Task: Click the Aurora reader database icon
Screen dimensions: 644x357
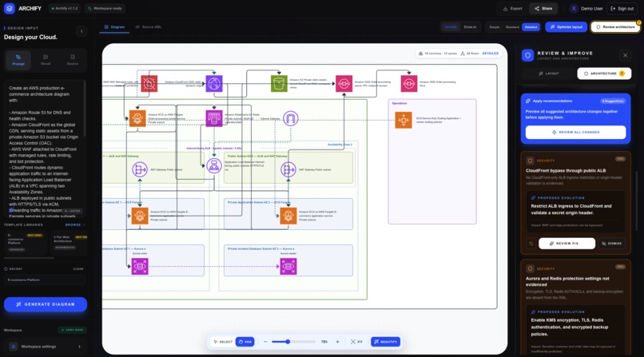Action: 288,266
